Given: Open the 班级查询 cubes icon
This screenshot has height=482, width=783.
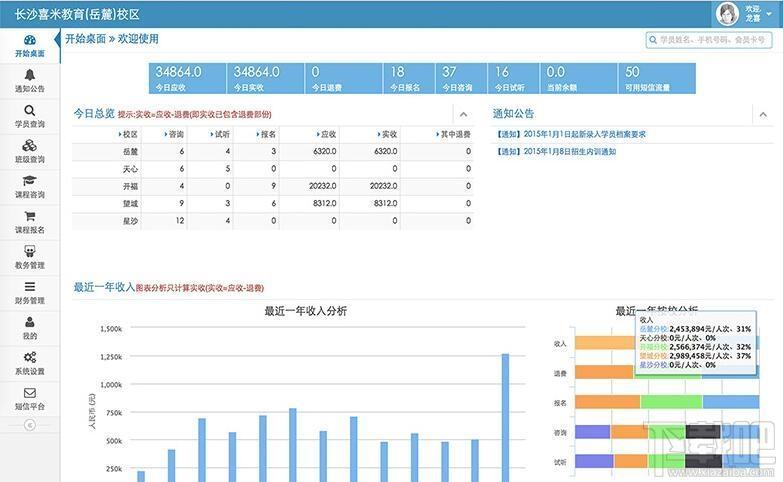Looking at the screenshot, I should pos(29,145).
